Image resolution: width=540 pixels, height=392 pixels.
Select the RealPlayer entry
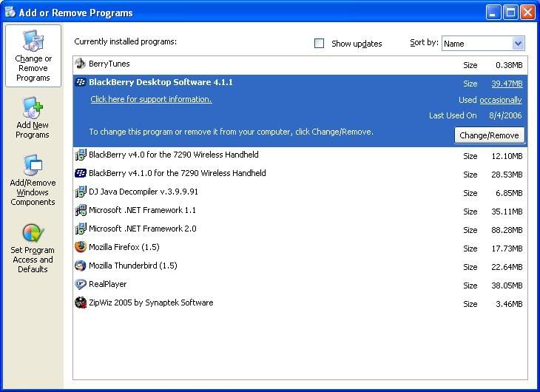click(x=108, y=284)
